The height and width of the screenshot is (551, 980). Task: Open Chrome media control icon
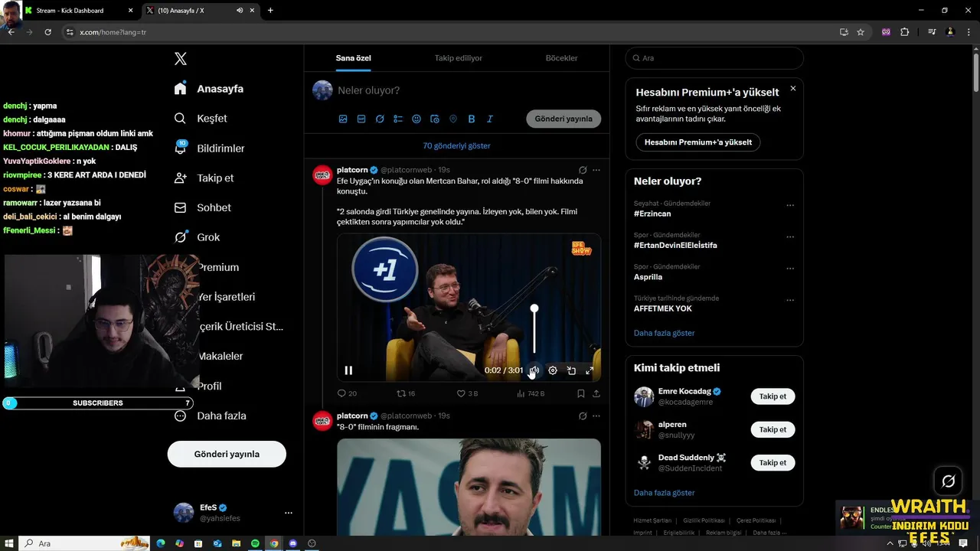click(x=932, y=32)
